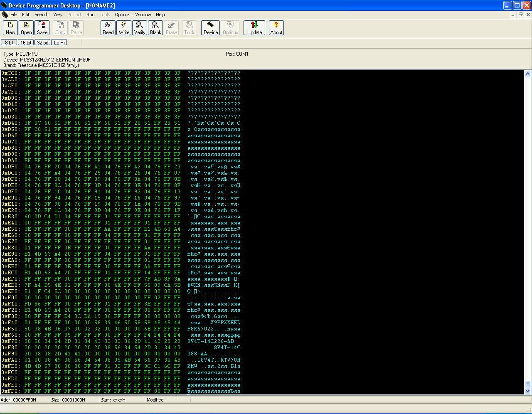
Task: Open the Window menu
Action: (143, 15)
